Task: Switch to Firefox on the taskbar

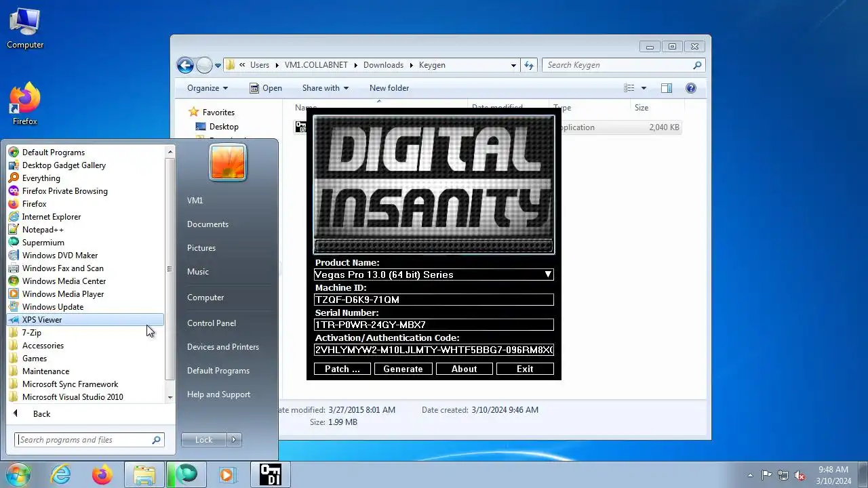Action: click(x=102, y=474)
